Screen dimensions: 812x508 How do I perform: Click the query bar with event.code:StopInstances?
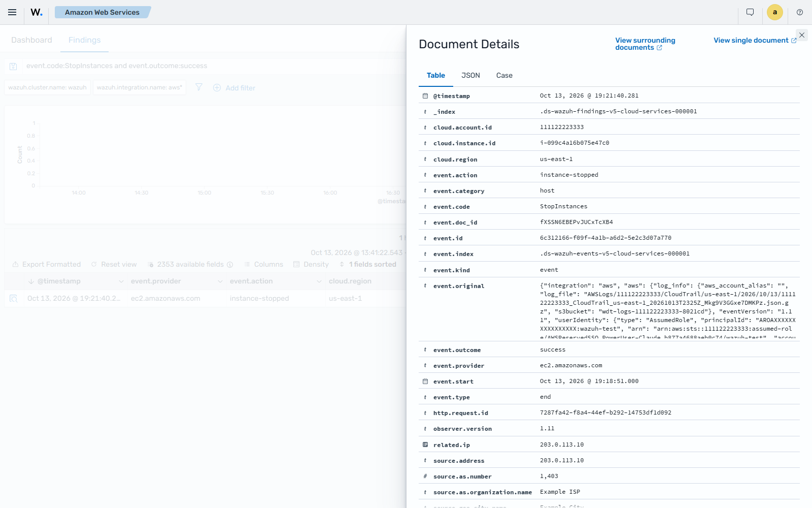point(213,66)
